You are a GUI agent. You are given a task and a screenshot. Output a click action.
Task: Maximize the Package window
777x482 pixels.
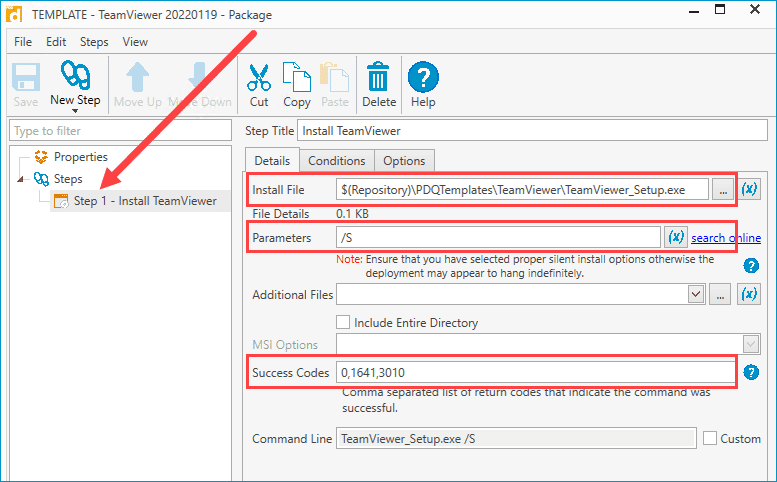coord(720,9)
